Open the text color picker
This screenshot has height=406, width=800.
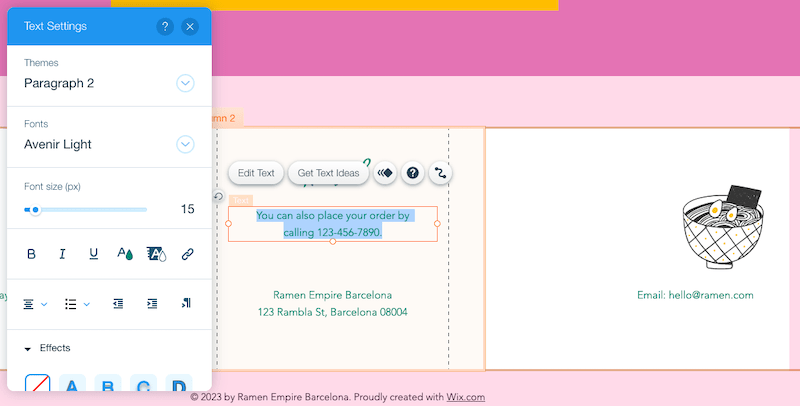[x=125, y=254]
